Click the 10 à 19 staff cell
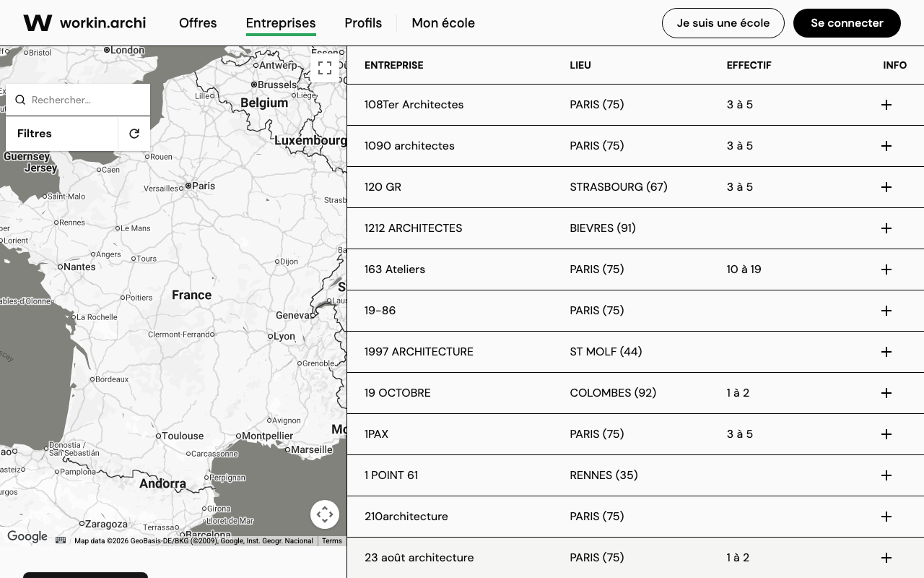Screen dimensions: 924x578 point(744,269)
